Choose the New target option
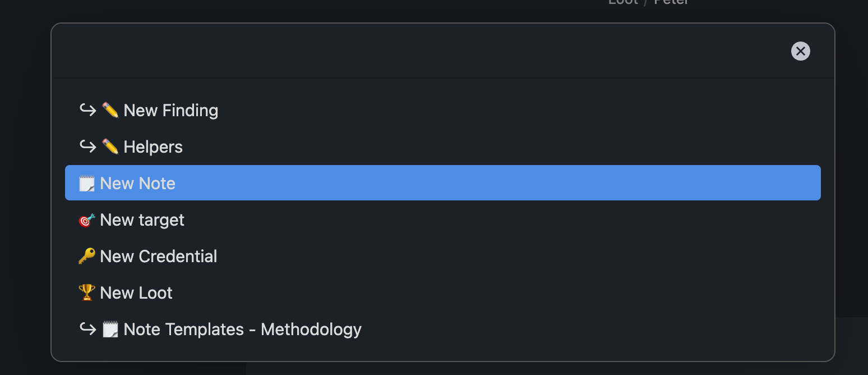Viewport: 868px width, 375px height. point(142,220)
